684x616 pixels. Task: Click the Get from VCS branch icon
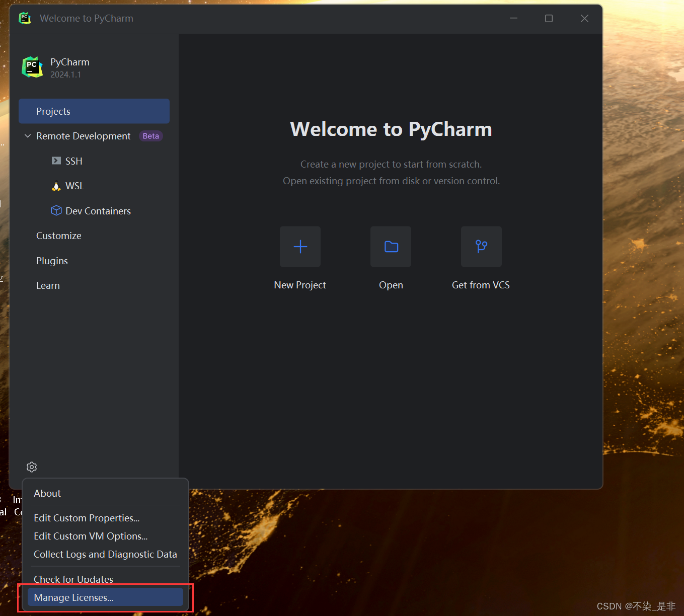(481, 247)
